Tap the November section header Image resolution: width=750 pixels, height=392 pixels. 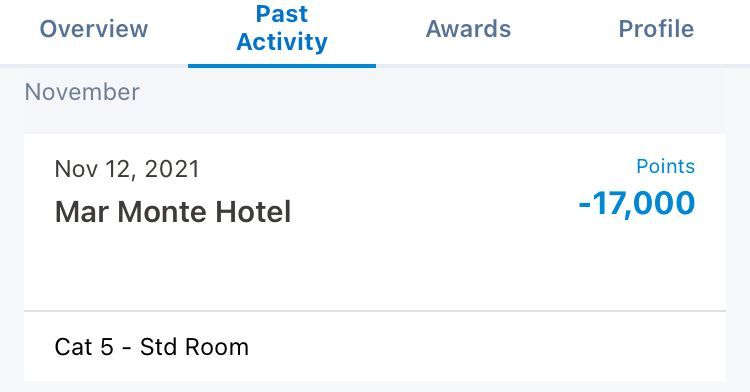click(82, 92)
